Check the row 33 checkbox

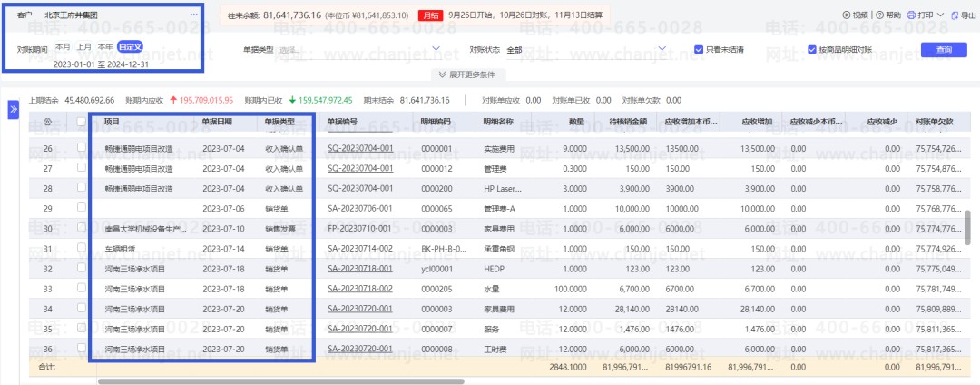[x=81, y=288]
